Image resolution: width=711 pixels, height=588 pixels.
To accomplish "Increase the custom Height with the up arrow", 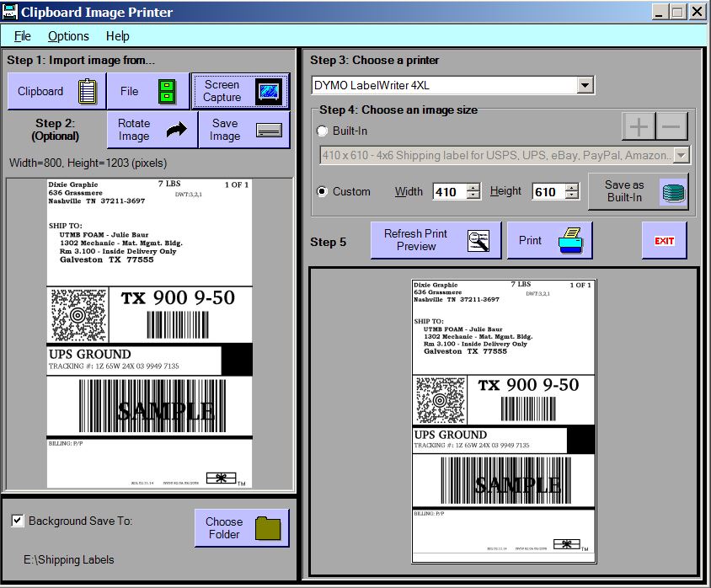I will coord(572,187).
